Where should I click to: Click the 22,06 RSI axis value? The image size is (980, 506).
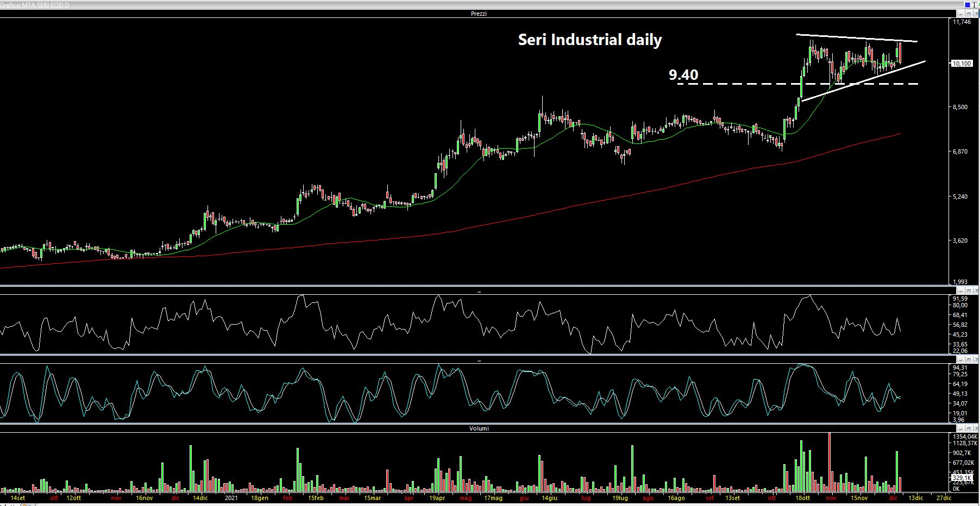coord(960,351)
